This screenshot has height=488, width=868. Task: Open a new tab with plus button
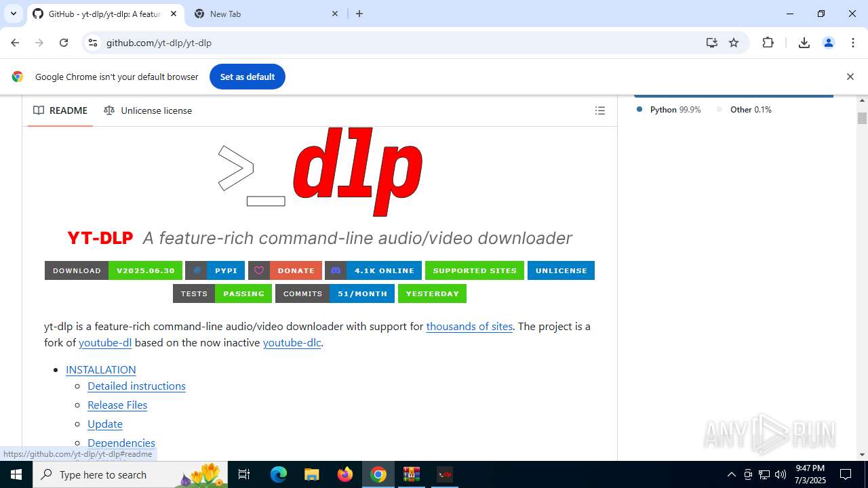[x=359, y=14]
